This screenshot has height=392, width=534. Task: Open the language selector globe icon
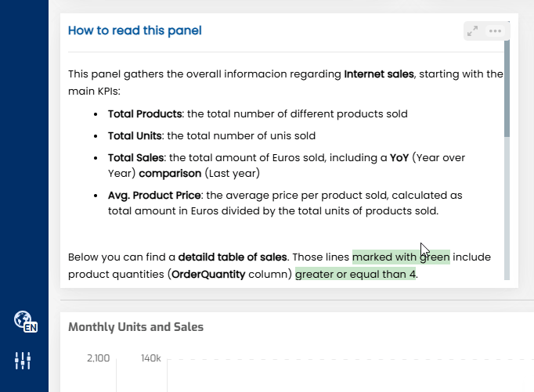(25, 321)
